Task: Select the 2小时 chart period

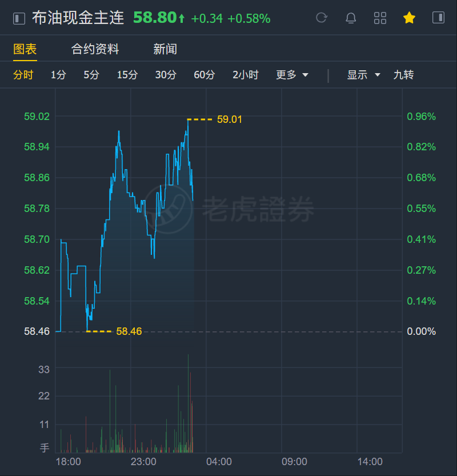Action: 246,75
